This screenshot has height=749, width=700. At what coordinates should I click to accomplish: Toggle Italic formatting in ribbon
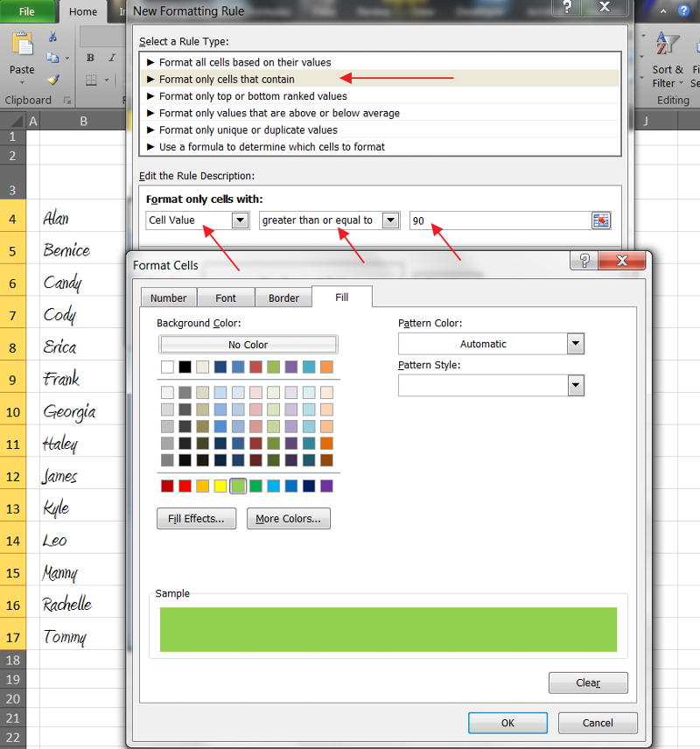(112, 58)
